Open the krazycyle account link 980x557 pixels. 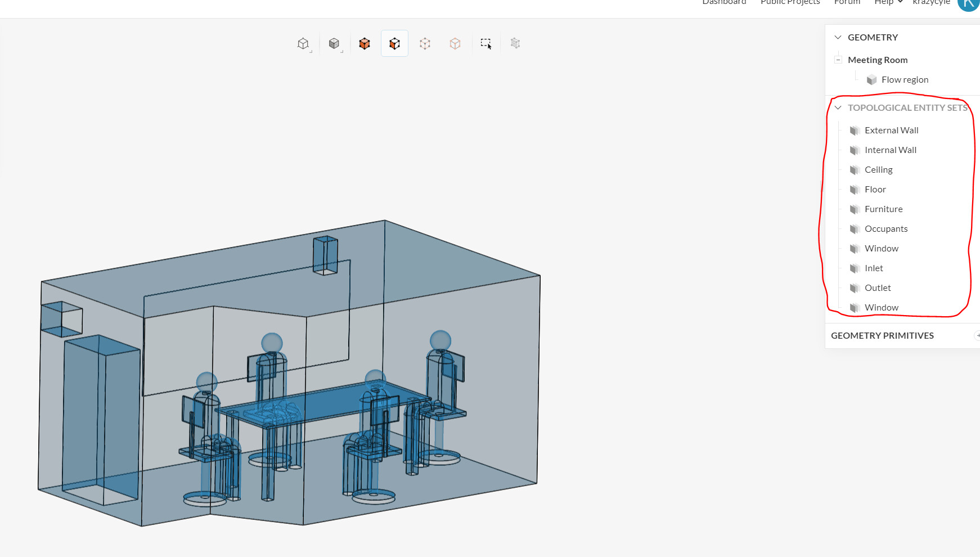point(931,2)
